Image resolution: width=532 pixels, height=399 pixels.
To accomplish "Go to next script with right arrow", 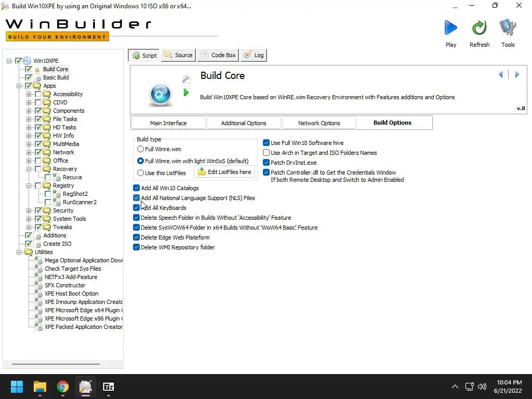I will [517, 74].
